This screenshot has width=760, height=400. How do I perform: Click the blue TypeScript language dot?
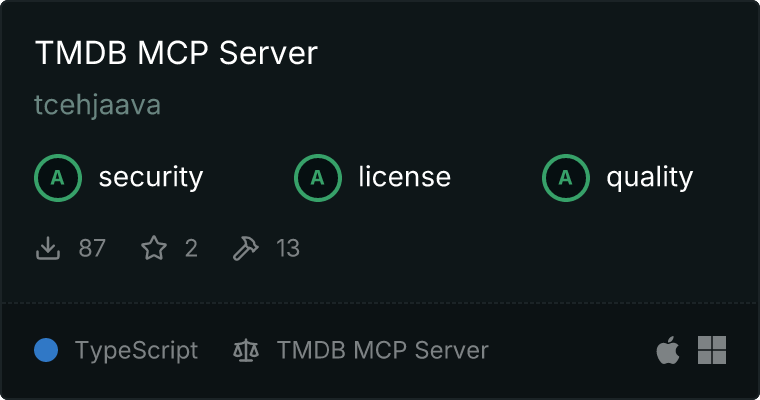click(x=46, y=350)
